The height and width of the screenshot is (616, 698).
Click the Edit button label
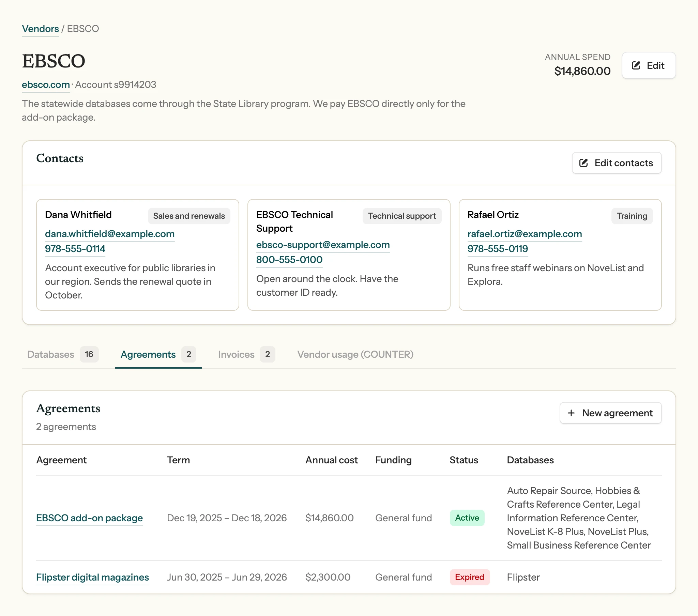click(655, 65)
